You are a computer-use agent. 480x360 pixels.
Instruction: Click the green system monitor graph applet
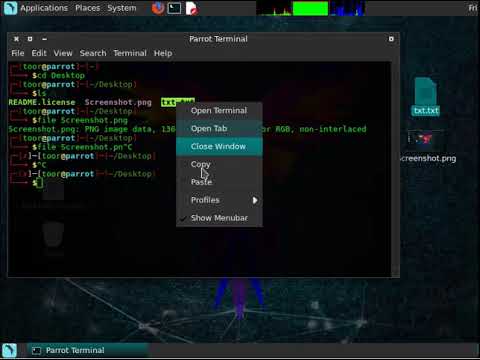(310, 8)
